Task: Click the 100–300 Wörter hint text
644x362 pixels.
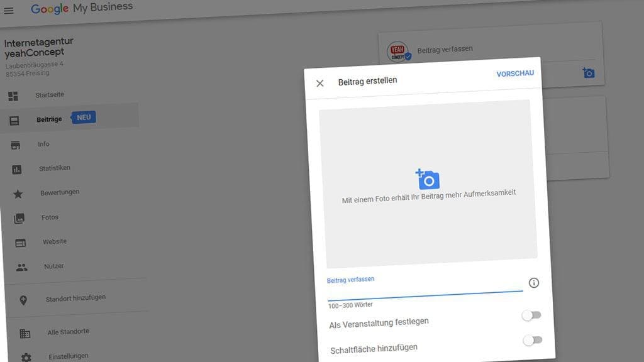Action: tap(350, 305)
